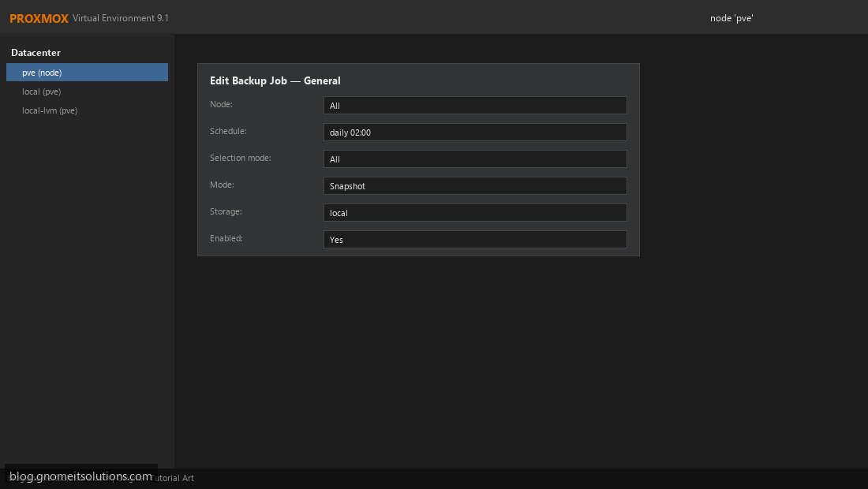This screenshot has height=489, width=868.
Task: Select the pve (node) tree item
Action: [87, 73]
